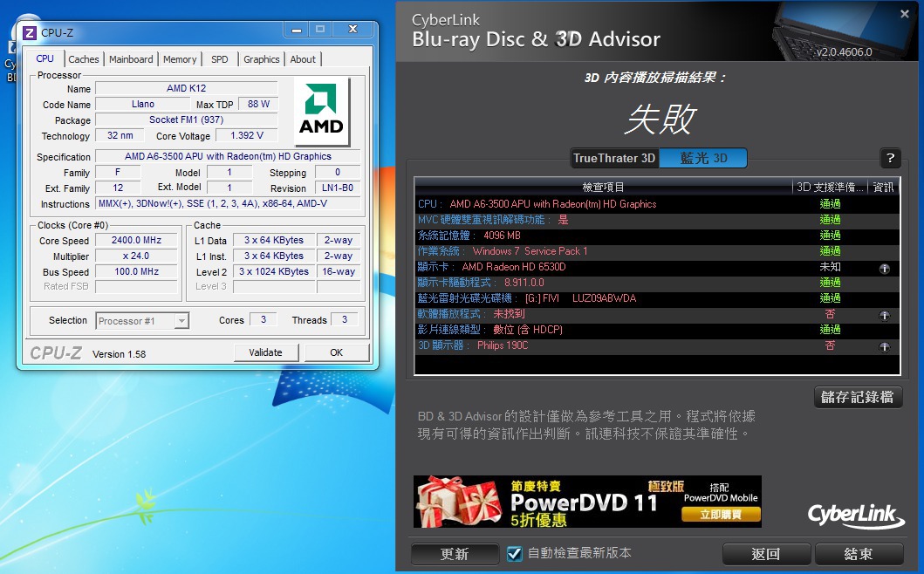Image resolution: width=924 pixels, height=574 pixels.
Task: Open the Memory tab
Action: click(180, 59)
